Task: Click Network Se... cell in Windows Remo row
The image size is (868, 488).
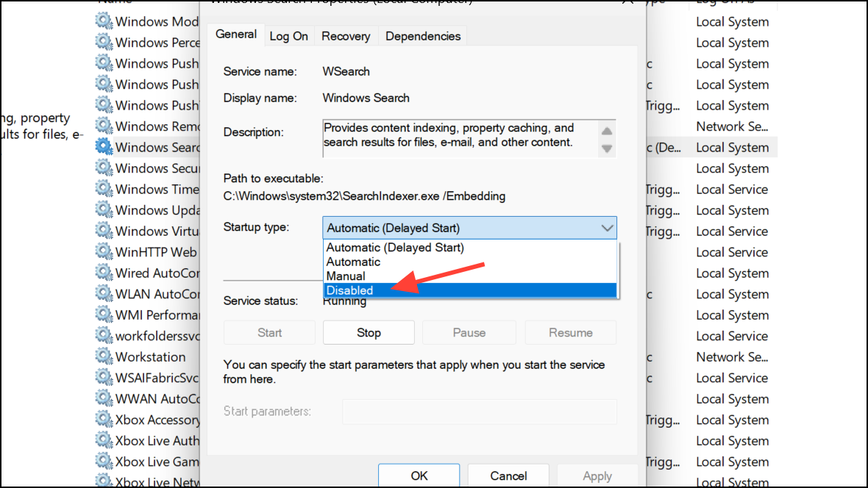Action: pyautogui.click(x=732, y=126)
